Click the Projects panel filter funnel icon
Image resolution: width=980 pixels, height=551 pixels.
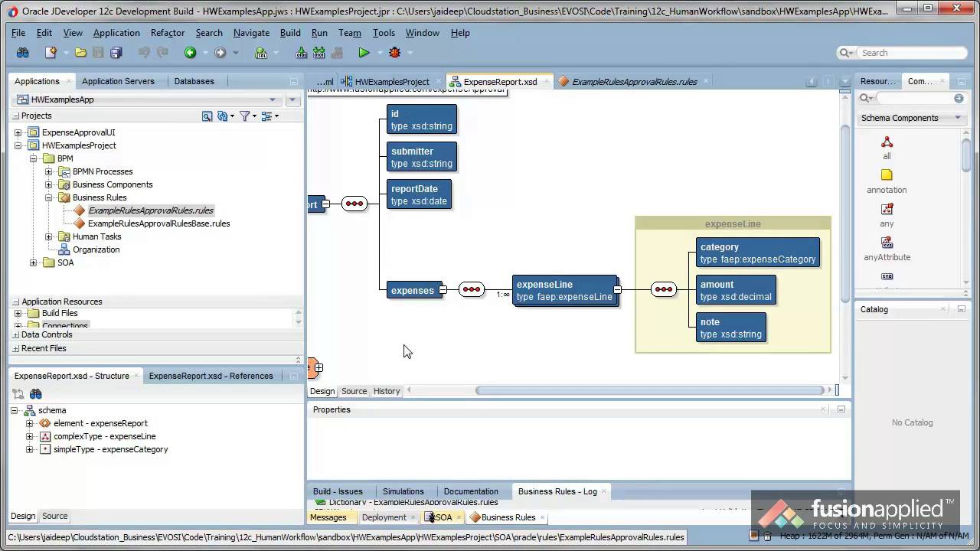(x=245, y=116)
